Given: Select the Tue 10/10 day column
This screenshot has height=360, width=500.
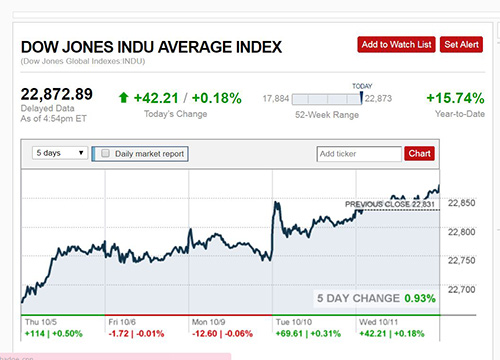Looking at the screenshot, I should [x=314, y=328].
